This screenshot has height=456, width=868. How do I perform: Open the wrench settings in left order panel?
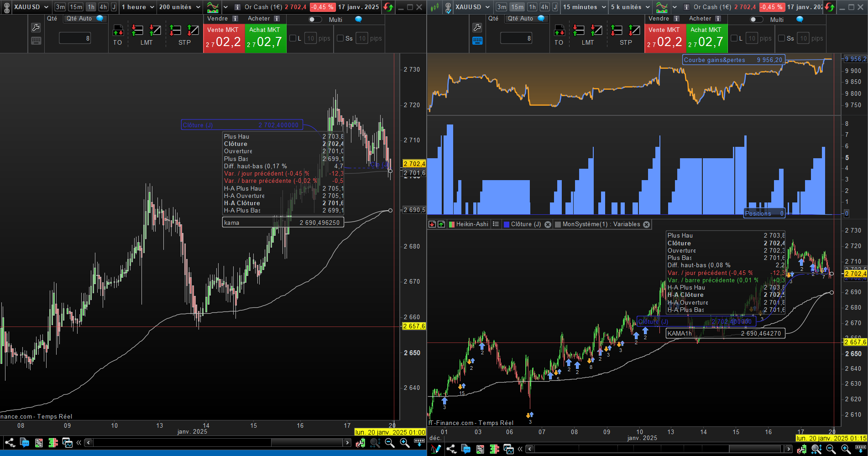(x=36, y=28)
